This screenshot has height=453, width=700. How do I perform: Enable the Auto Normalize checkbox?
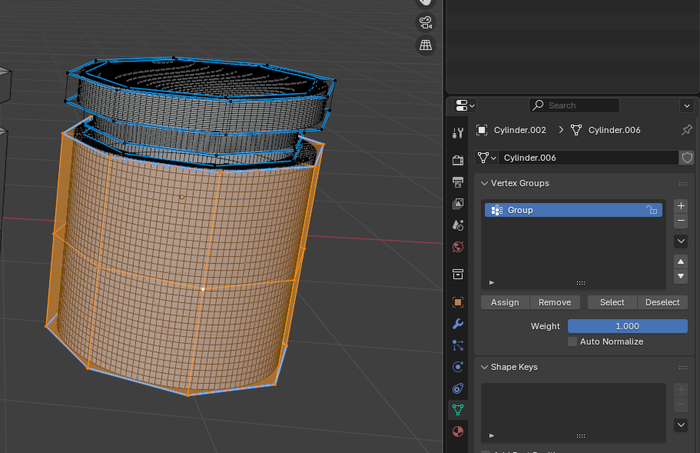(x=573, y=342)
